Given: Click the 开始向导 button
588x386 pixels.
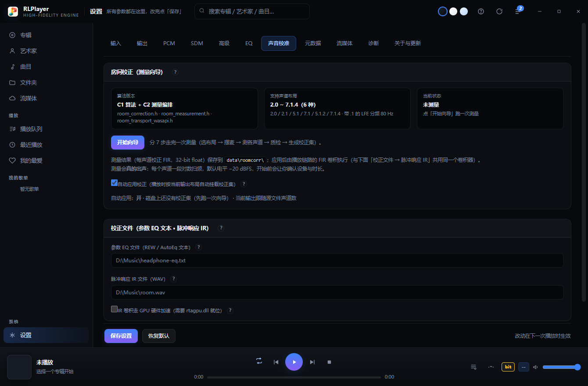Looking at the screenshot, I should pos(128,143).
